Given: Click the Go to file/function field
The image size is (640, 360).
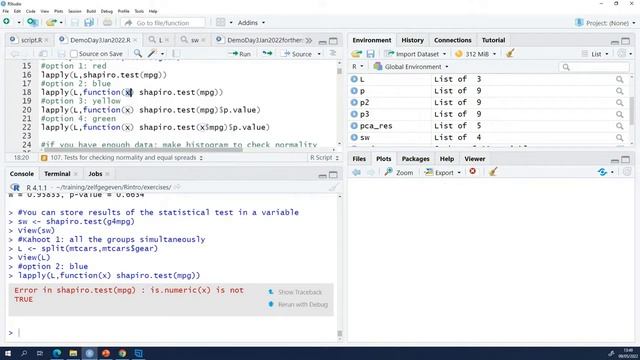Looking at the screenshot, I should pos(163,23).
